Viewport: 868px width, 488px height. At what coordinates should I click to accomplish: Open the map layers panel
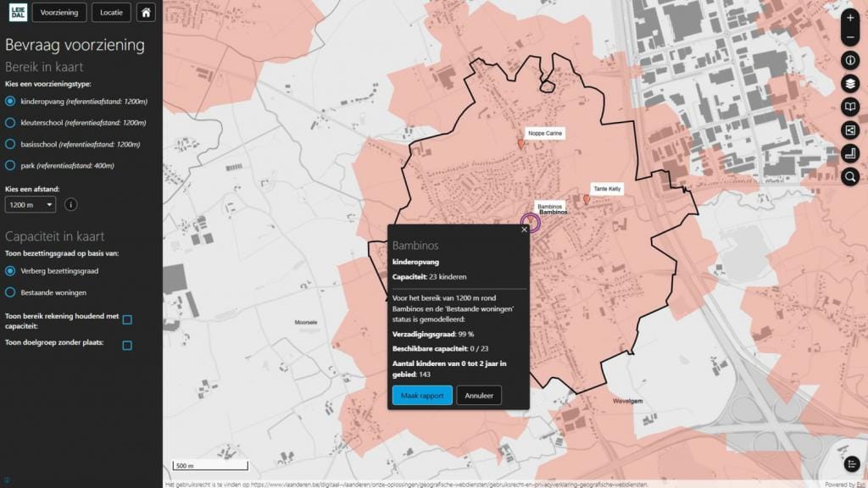click(850, 84)
